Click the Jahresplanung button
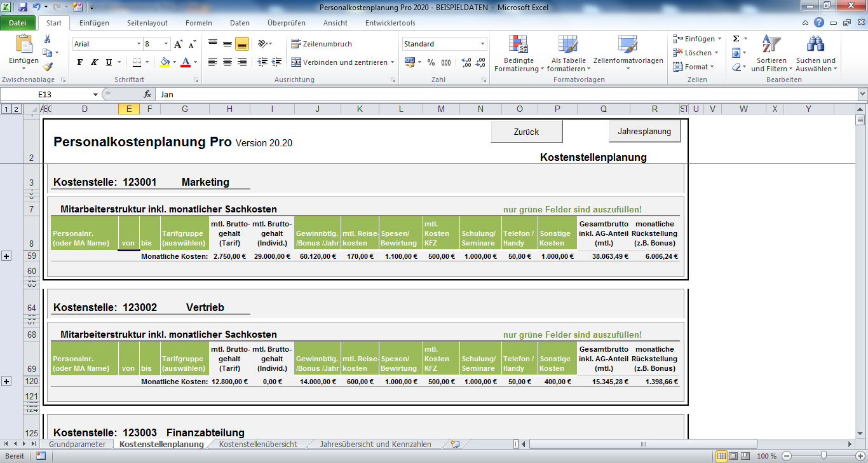This screenshot has height=463, width=868. [x=644, y=132]
